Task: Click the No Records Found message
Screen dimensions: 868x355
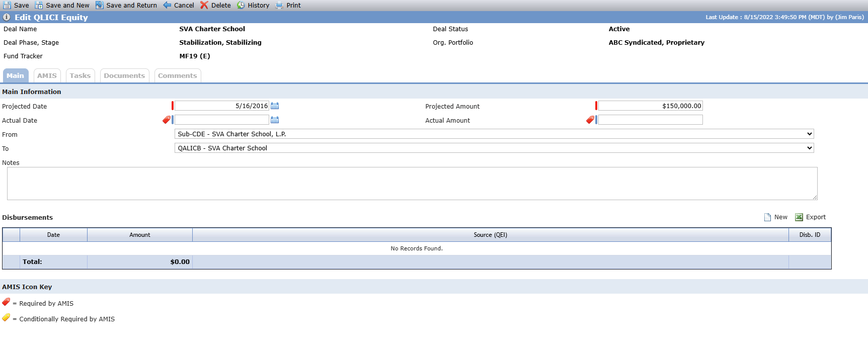Action: (x=417, y=248)
